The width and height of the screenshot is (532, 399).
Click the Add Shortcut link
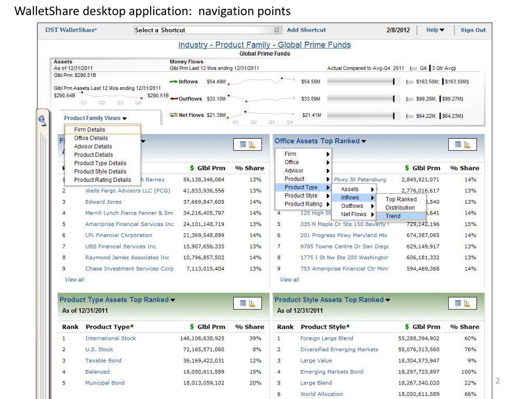[307, 30]
